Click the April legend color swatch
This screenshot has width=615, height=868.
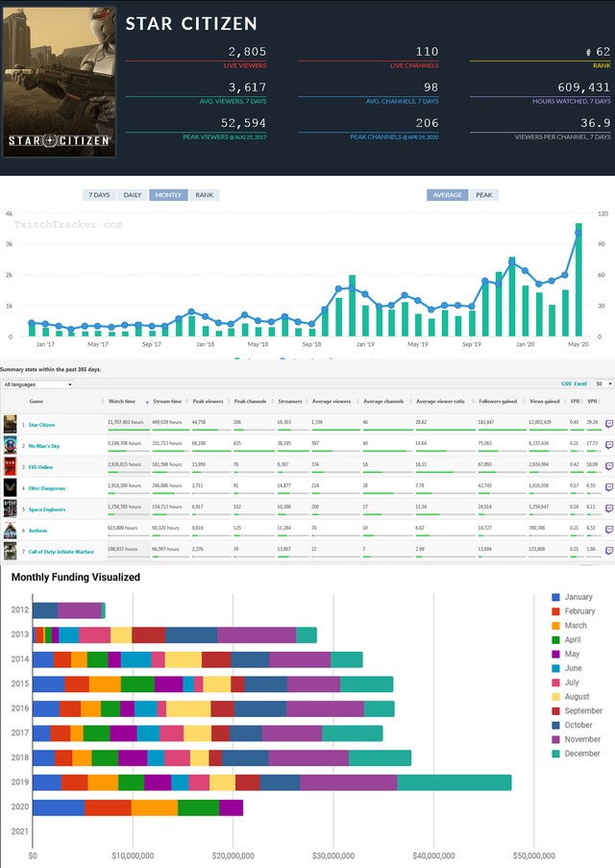pos(555,639)
